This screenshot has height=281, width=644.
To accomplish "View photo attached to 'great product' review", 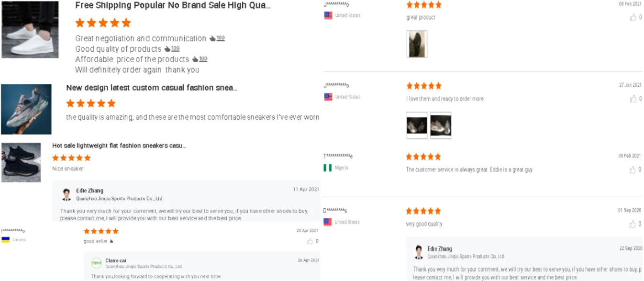I will pyautogui.click(x=417, y=44).
